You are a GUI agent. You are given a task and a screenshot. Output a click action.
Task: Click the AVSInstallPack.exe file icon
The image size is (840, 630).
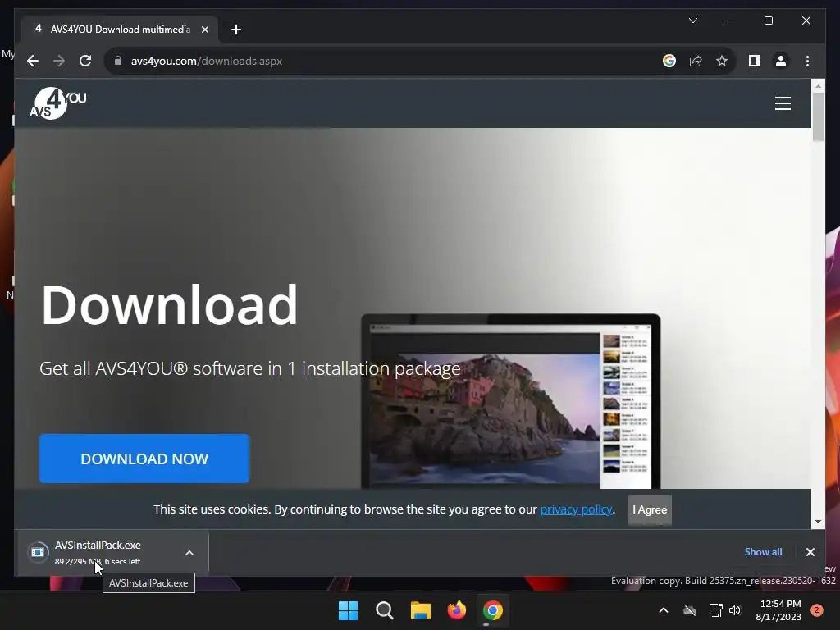[38, 552]
